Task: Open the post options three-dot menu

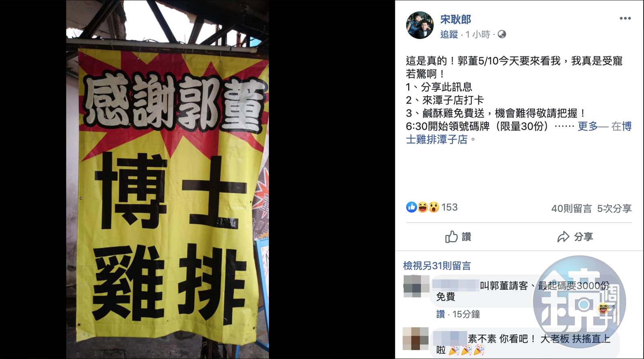Action: [x=625, y=19]
